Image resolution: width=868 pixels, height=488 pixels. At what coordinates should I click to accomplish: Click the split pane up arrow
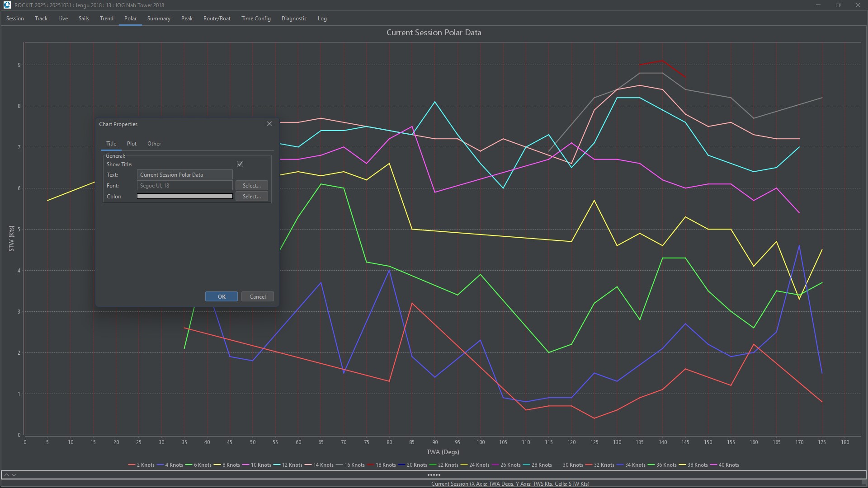click(x=6, y=475)
